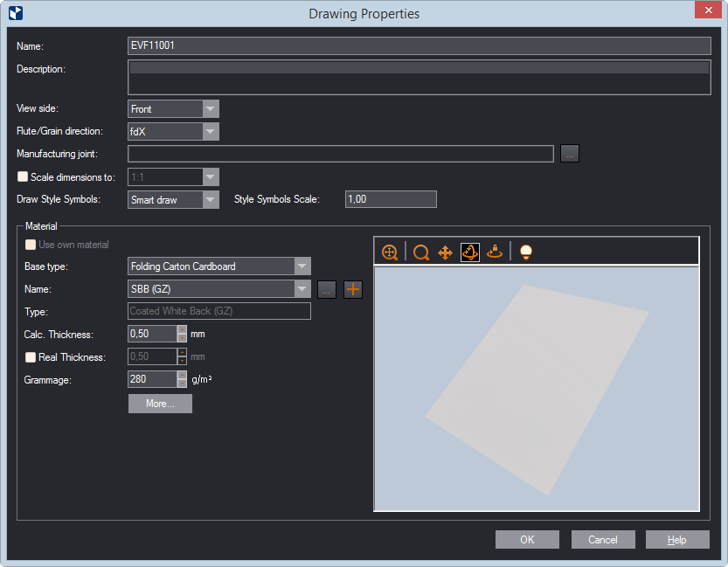Decrease the Calc. Thickness value with down arrow
Image resolution: width=728 pixels, height=567 pixels.
pyautogui.click(x=182, y=338)
